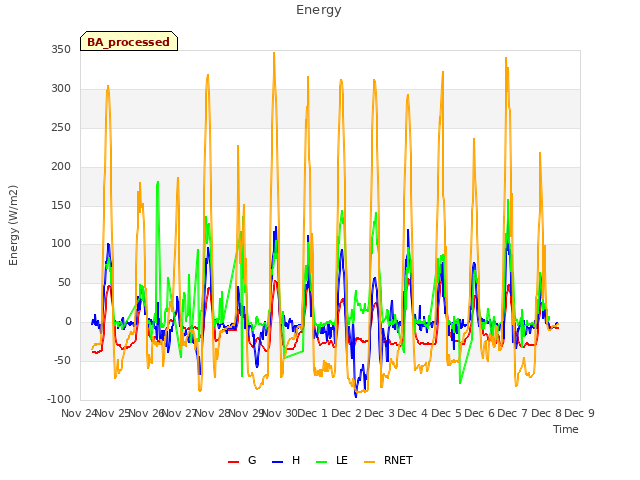Click the 250 y-axis tick value
The image size is (640, 480).
[x=61, y=128]
